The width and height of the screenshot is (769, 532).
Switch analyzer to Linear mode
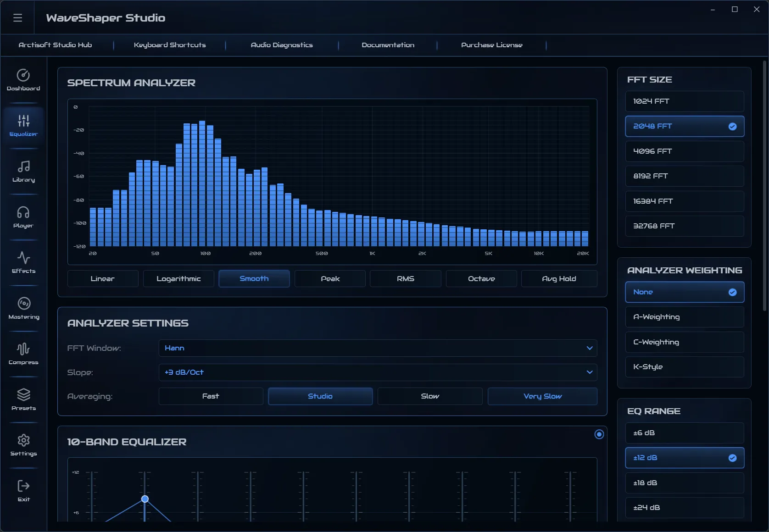tap(103, 279)
